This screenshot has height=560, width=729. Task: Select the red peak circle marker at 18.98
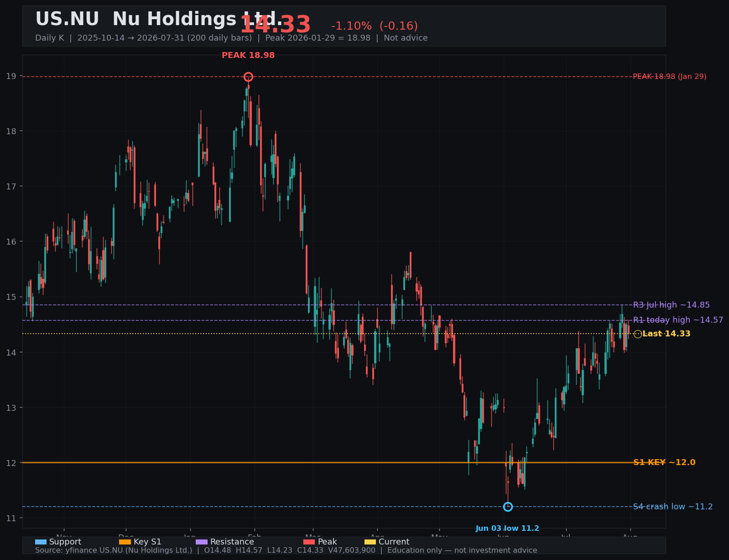(x=248, y=77)
